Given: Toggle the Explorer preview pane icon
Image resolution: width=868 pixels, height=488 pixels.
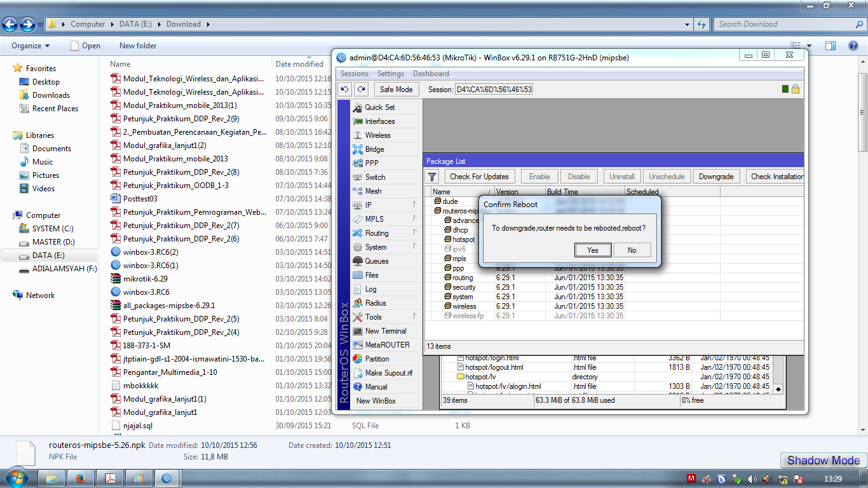Looking at the screenshot, I should (831, 46).
